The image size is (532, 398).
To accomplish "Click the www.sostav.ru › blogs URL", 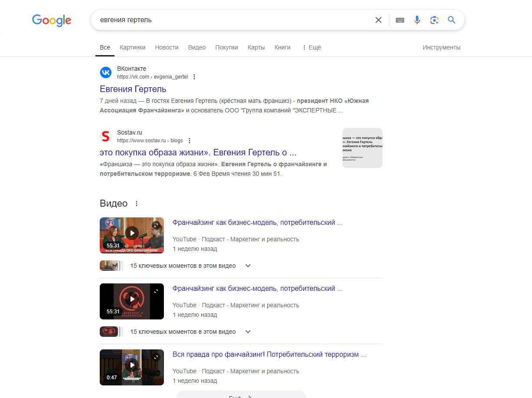I will (x=150, y=141).
